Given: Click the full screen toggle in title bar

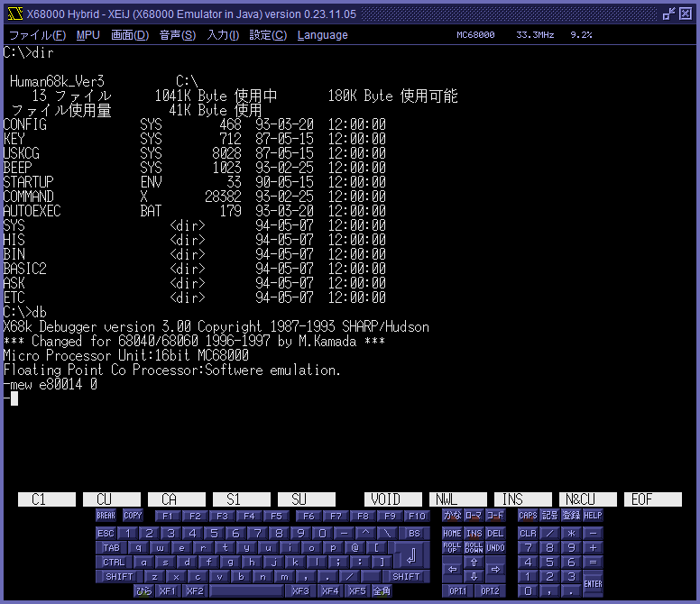Looking at the screenshot, I should point(668,14).
